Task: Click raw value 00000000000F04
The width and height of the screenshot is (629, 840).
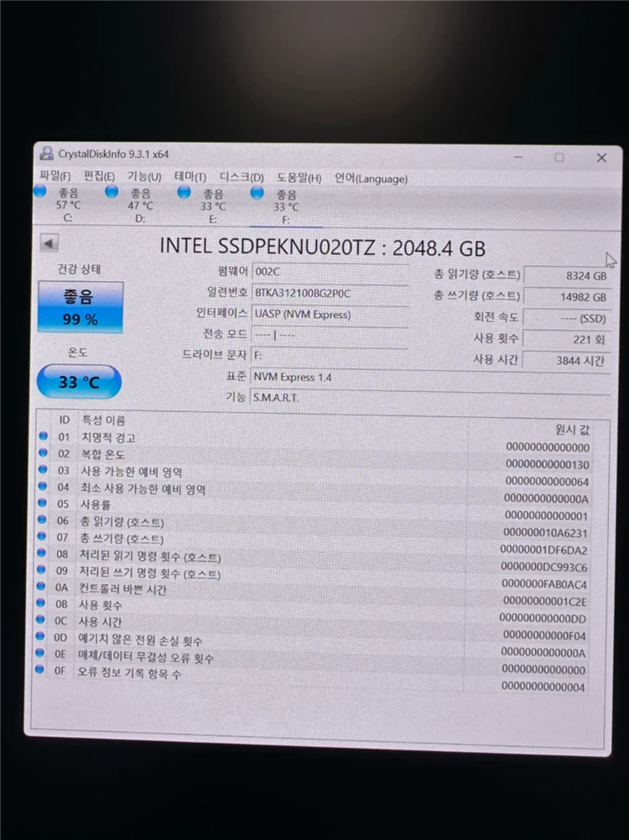Action: click(x=544, y=635)
